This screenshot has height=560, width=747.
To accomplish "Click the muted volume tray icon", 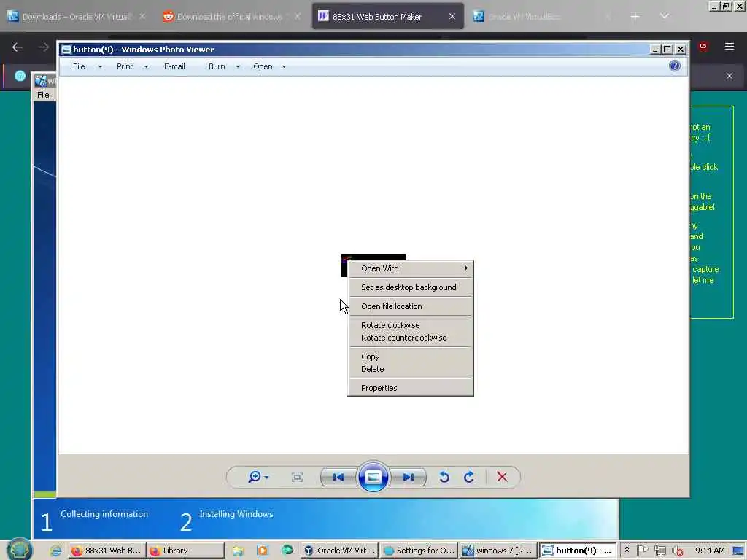I will point(678,551).
